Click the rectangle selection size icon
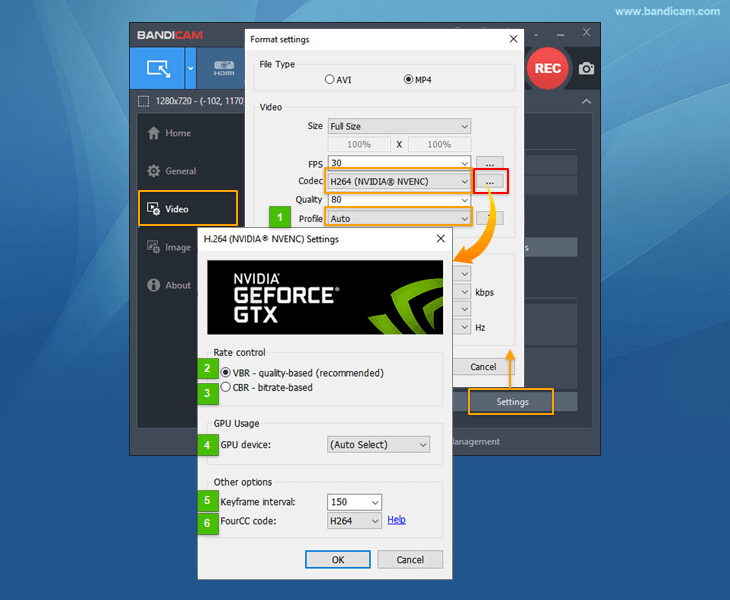This screenshot has height=600, width=730. point(143,101)
